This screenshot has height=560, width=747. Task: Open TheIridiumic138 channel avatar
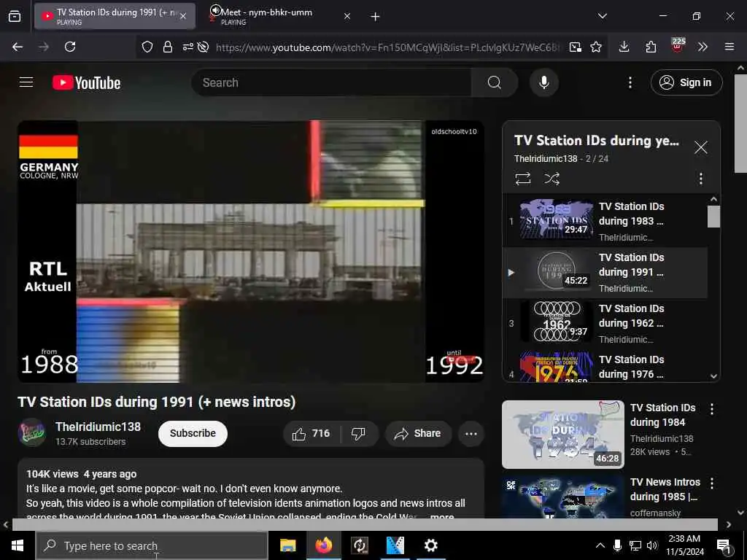pos(31,432)
